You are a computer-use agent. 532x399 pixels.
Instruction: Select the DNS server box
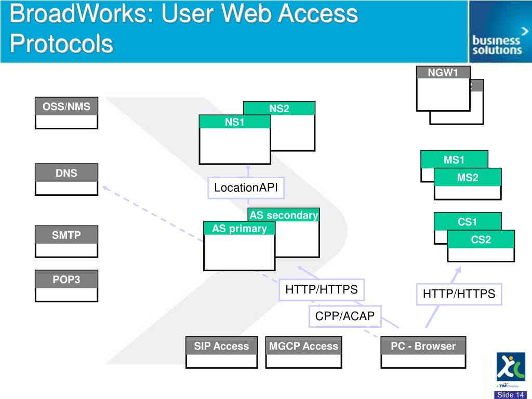pos(66,179)
